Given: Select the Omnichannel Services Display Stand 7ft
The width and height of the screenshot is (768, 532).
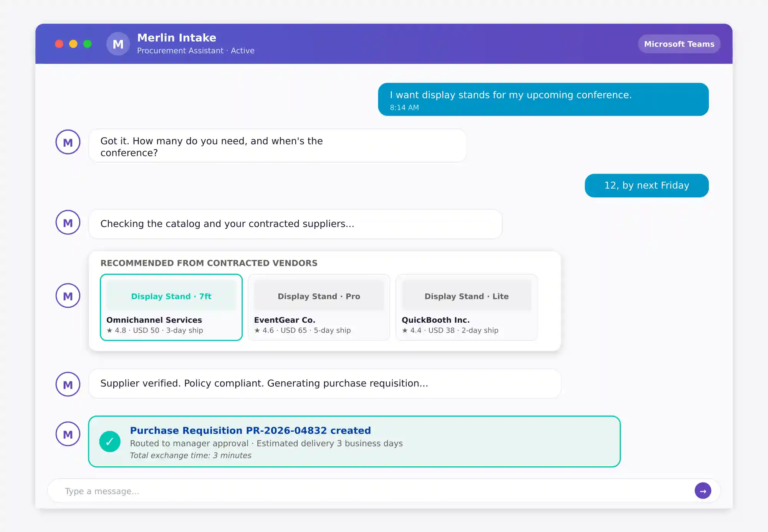Looking at the screenshot, I should [171, 307].
